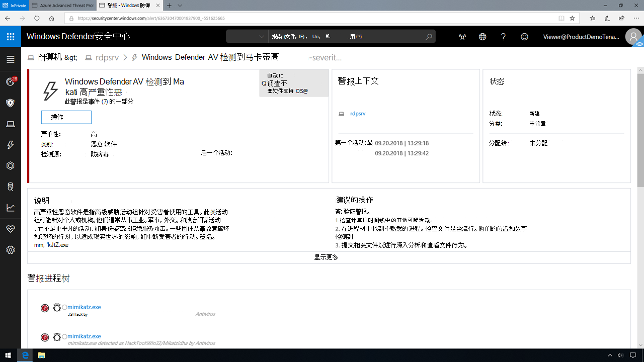Click the user avatar picture
The height and width of the screenshot is (362, 644).
click(633, 37)
